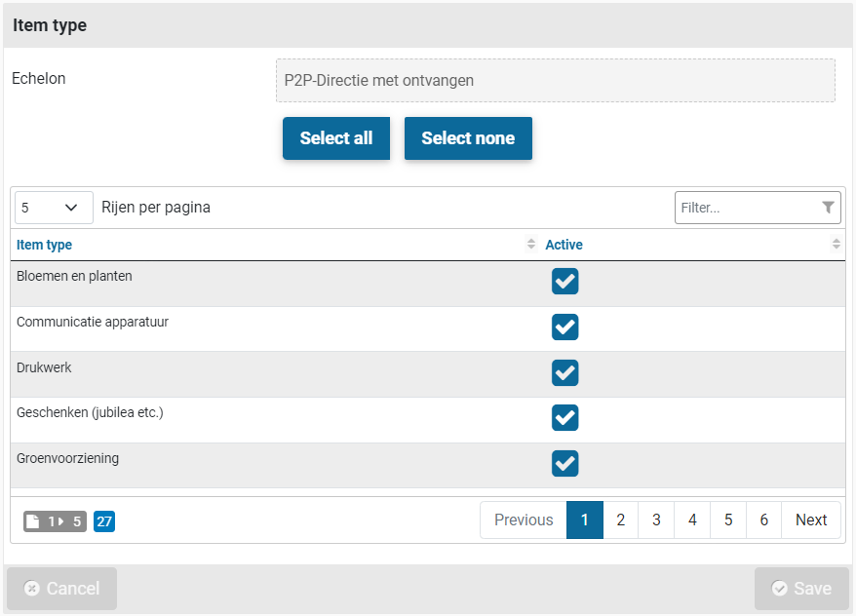The image size is (856, 616).
Task: Toggle Active checkbox for Communicatie apparatuur
Action: click(565, 327)
